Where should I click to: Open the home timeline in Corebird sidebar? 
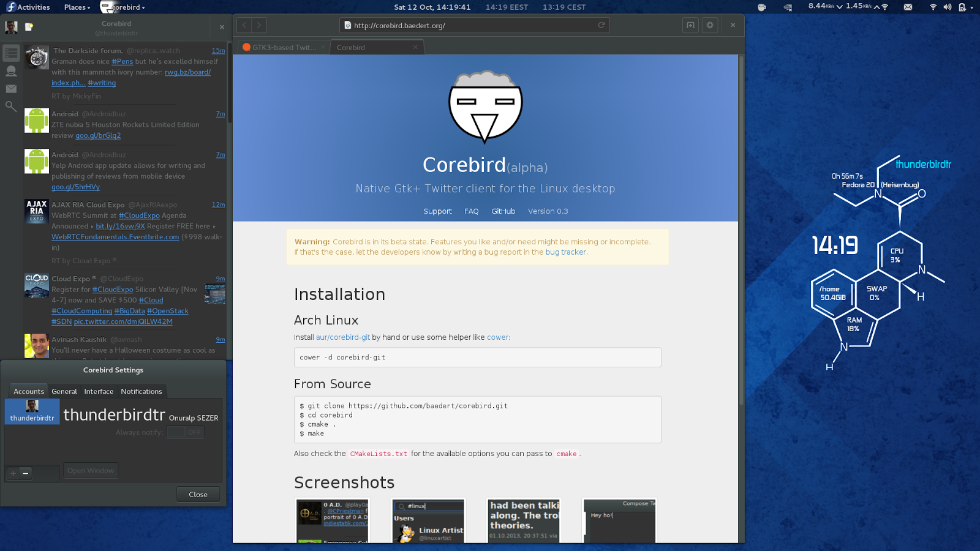click(11, 53)
